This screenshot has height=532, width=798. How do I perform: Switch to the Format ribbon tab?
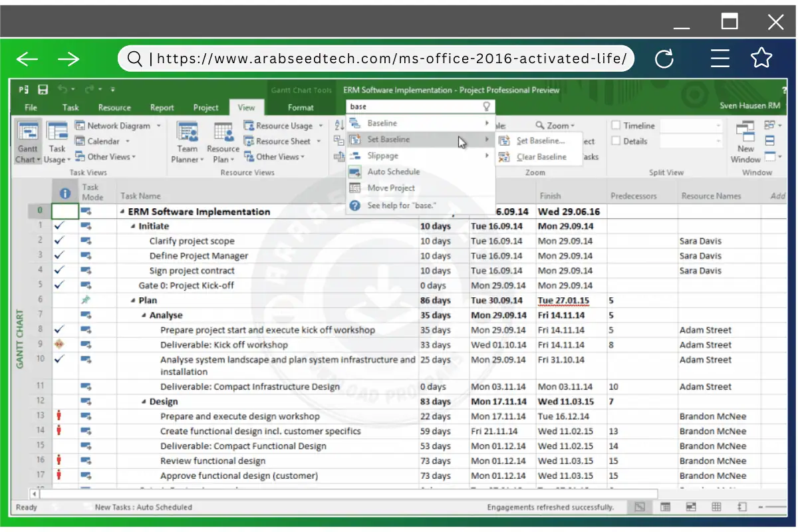(x=301, y=106)
